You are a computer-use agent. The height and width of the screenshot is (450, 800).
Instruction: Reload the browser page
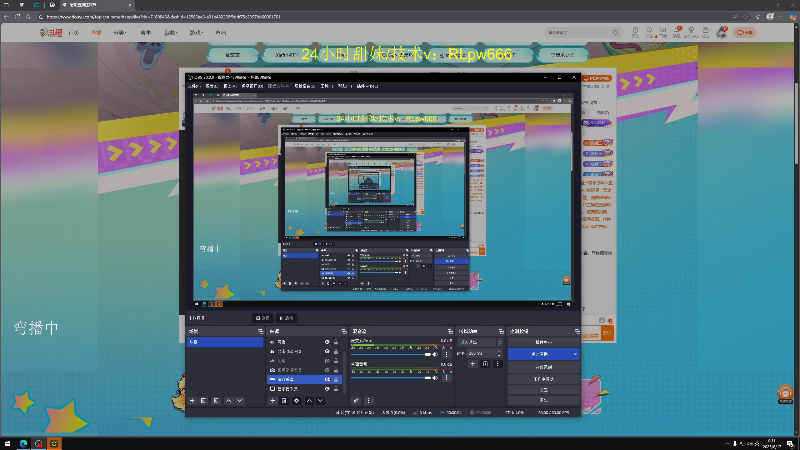[x=17, y=17]
